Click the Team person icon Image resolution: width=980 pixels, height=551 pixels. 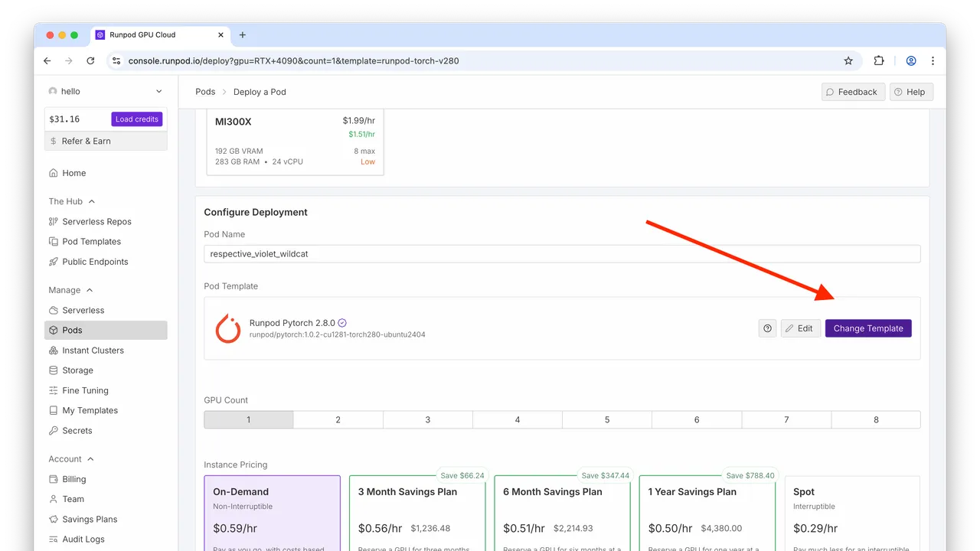click(53, 499)
